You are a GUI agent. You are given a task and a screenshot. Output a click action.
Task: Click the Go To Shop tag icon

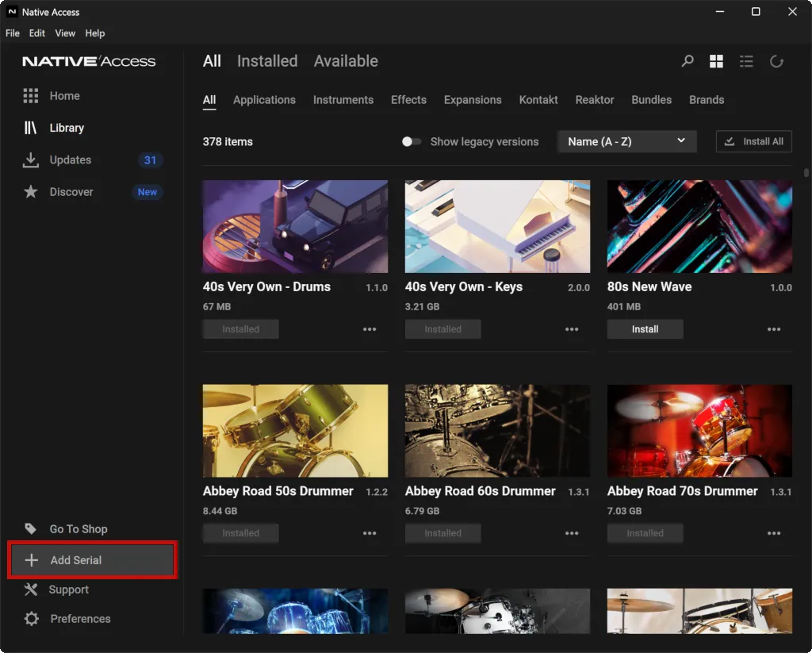click(31, 528)
